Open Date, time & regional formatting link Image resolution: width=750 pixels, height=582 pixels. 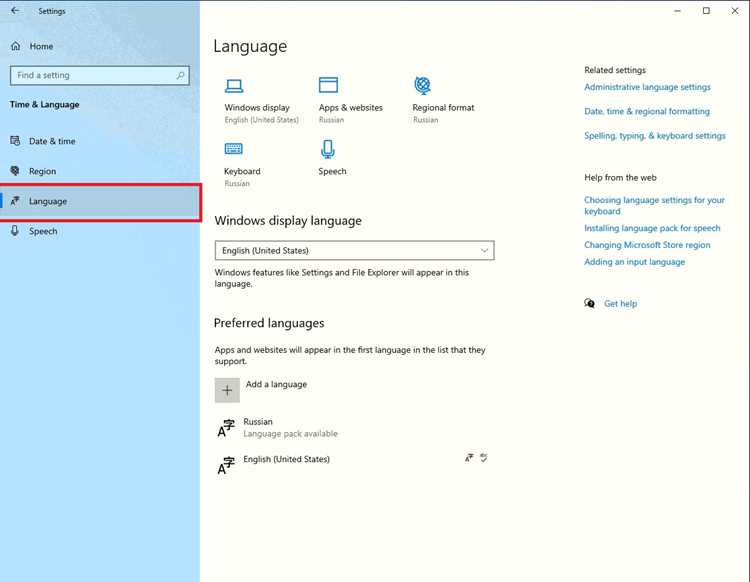[x=647, y=111]
